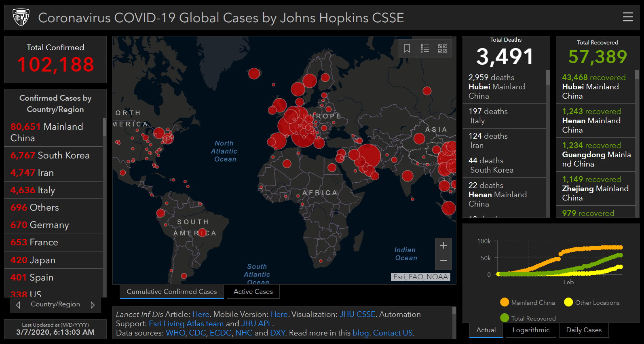Toggle Other Locations series in chart legend
This screenshot has width=644, height=344.
coord(592,302)
